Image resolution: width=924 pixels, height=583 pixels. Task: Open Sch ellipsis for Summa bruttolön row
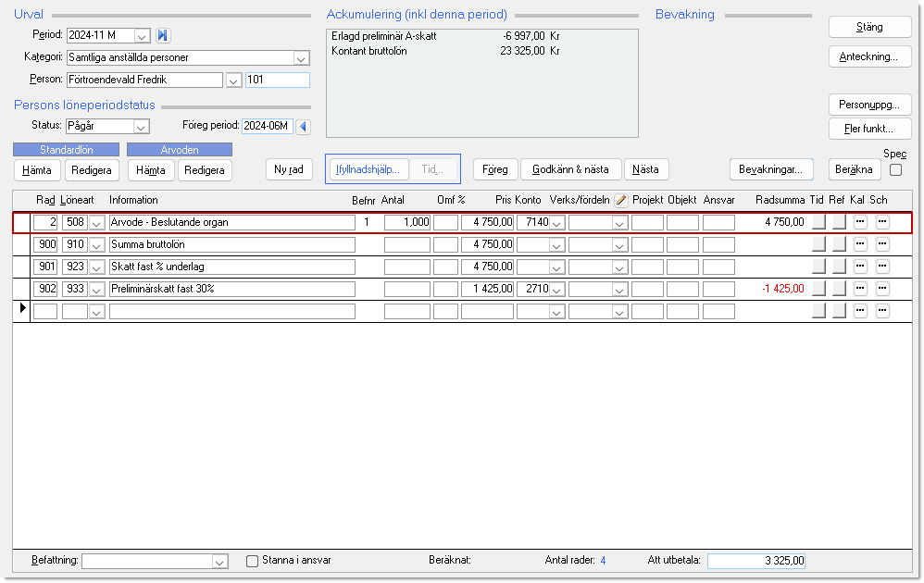pos(882,244)
